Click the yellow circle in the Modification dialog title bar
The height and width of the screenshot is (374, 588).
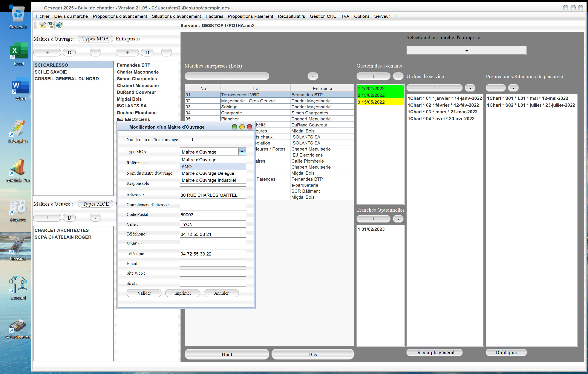[242, 127]
